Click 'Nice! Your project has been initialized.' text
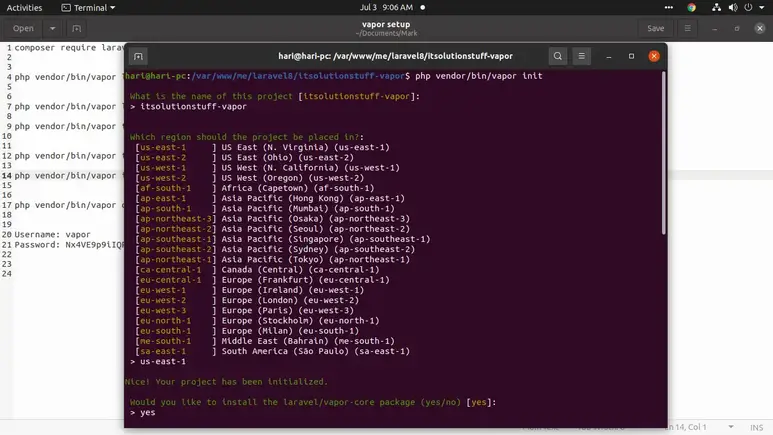The height and width of the screenshot is (435, 773). [226, 382]
